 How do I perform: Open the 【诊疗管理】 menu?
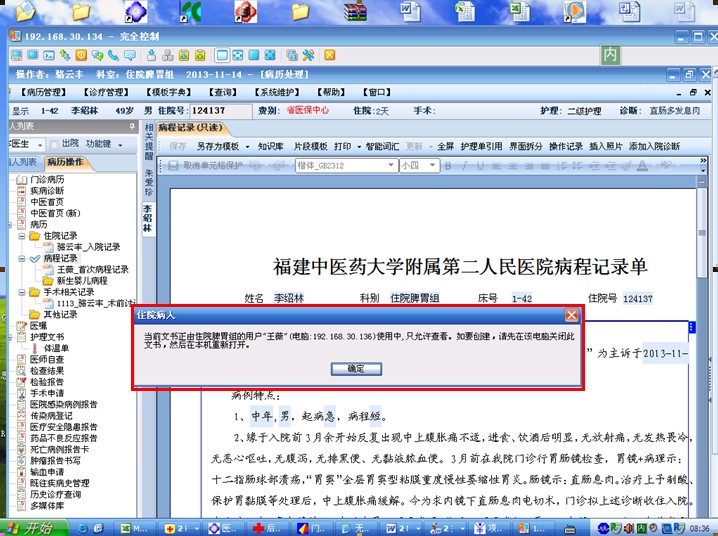[x=106, y=92]
